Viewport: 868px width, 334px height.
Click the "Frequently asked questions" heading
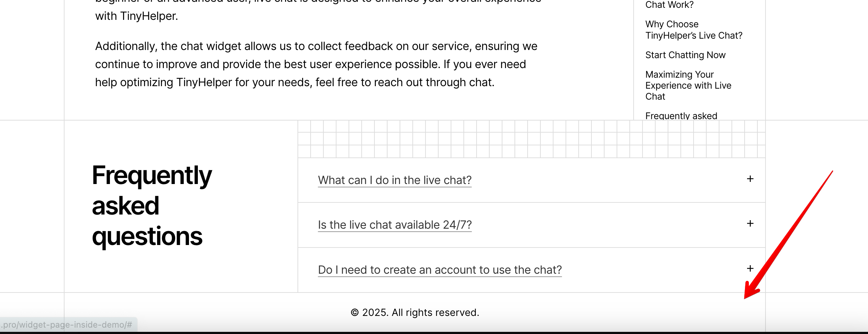152,206
